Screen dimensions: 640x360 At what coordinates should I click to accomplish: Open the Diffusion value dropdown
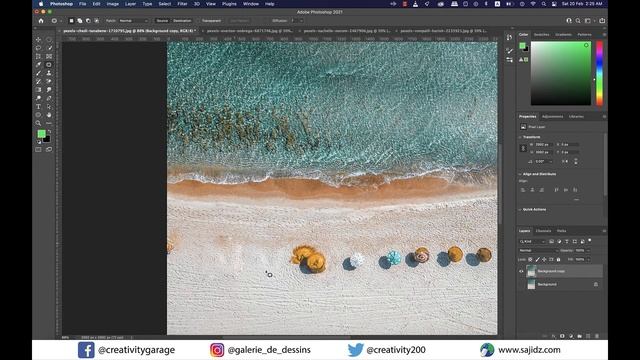pyautogui.click(x=302, y=21)
